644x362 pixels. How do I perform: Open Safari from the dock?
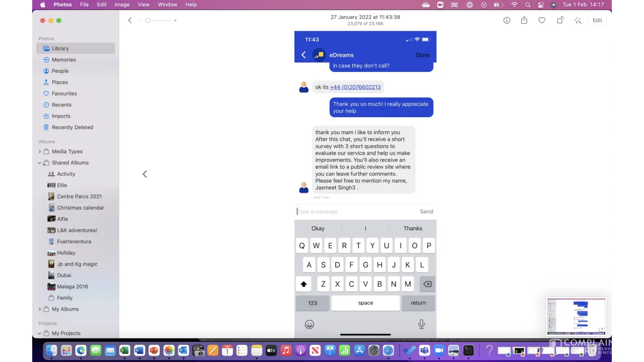pos(388,350)
